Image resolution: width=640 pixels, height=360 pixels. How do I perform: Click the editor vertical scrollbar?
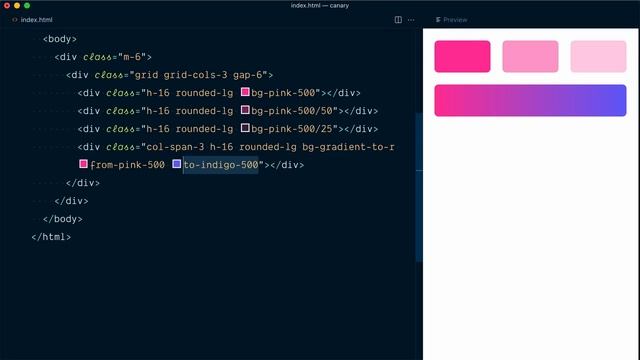point(419,188)
